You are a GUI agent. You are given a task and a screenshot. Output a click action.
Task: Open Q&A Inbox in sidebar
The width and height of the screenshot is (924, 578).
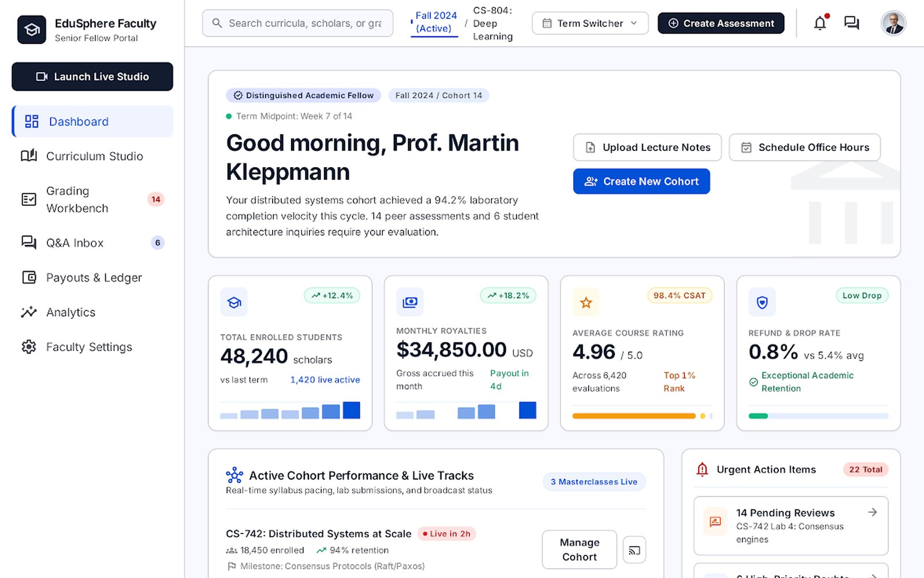pos(92,243)
